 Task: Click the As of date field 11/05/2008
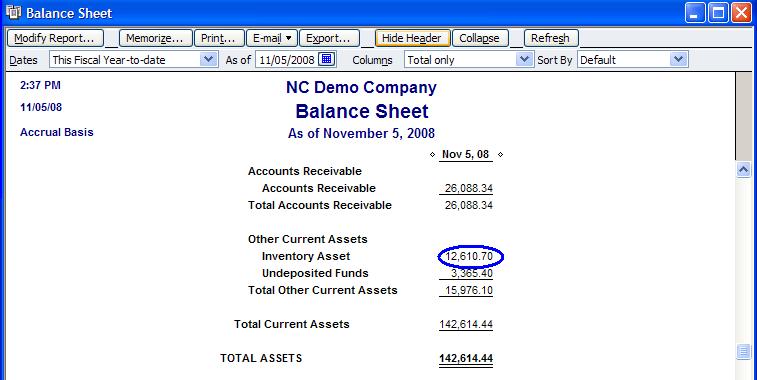287,60
